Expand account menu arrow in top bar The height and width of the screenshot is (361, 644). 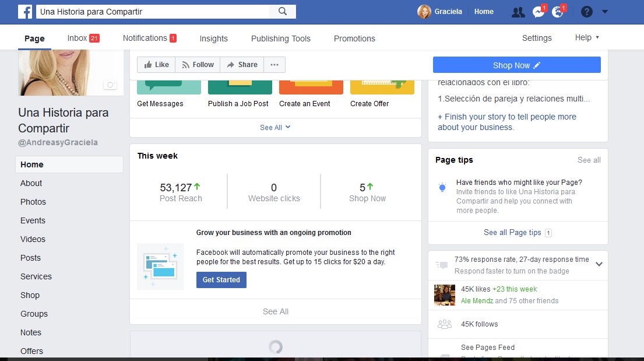(x=605, y=12)
